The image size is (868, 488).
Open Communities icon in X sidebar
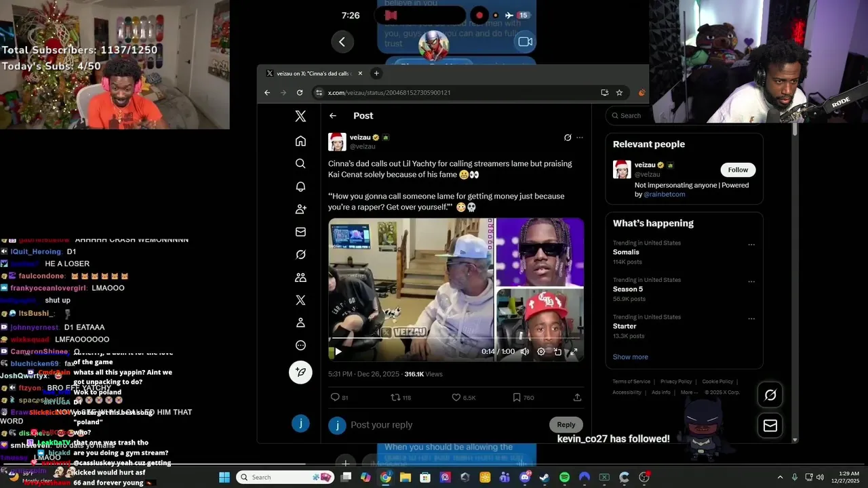tap(300, 277)
